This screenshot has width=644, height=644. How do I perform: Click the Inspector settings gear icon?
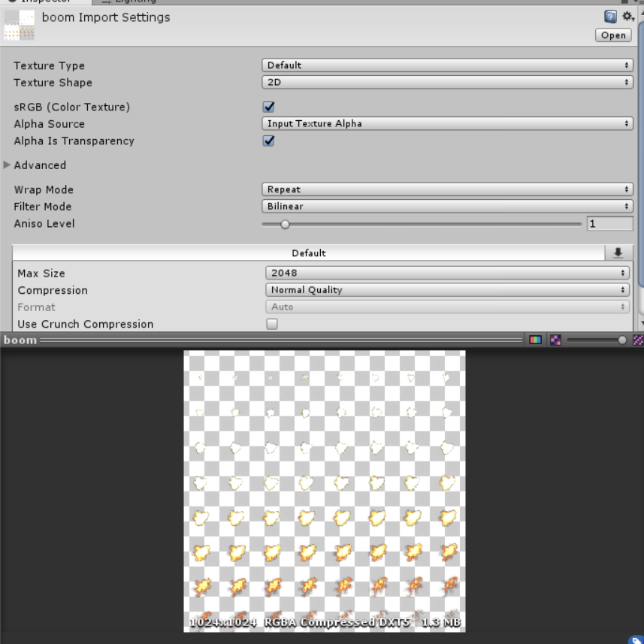point(627,16)
